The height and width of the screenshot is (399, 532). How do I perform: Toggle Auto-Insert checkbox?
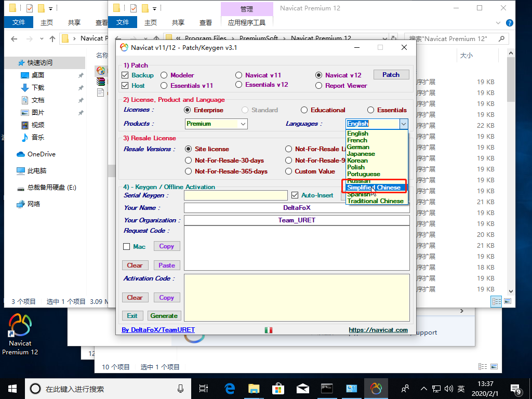pyautogui.click(x=295, y=195)
